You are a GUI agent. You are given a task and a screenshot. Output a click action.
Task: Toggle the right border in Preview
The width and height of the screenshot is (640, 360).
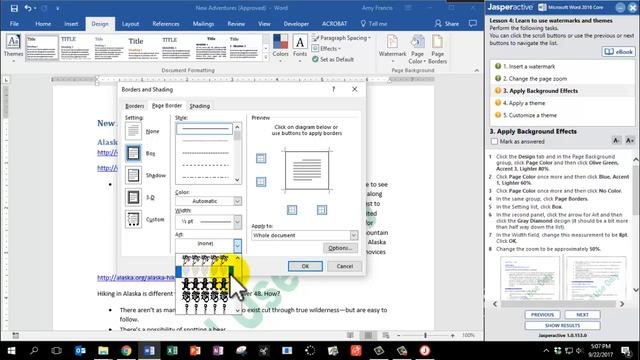click(x=322, y=210)
